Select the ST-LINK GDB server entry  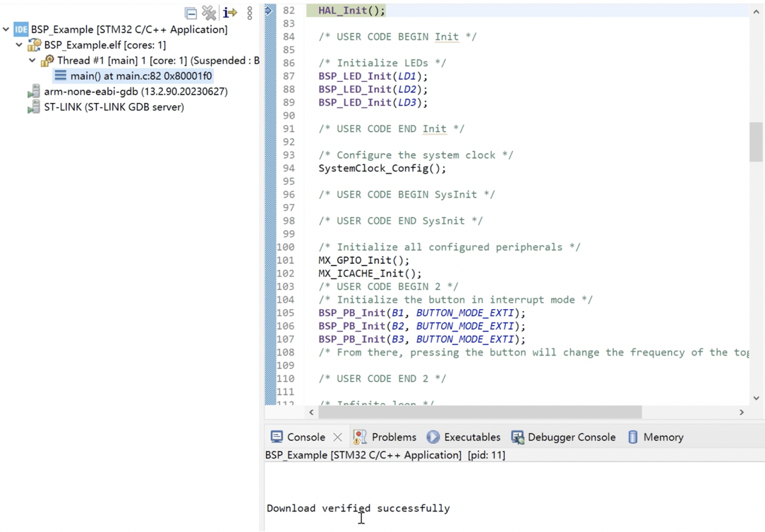pos(114,107)
